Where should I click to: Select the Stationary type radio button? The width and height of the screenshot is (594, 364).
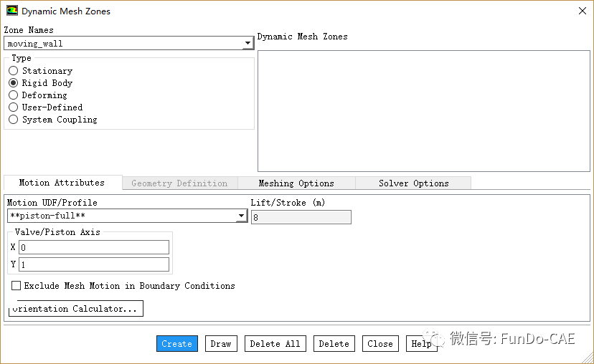(x=13, y=71)
